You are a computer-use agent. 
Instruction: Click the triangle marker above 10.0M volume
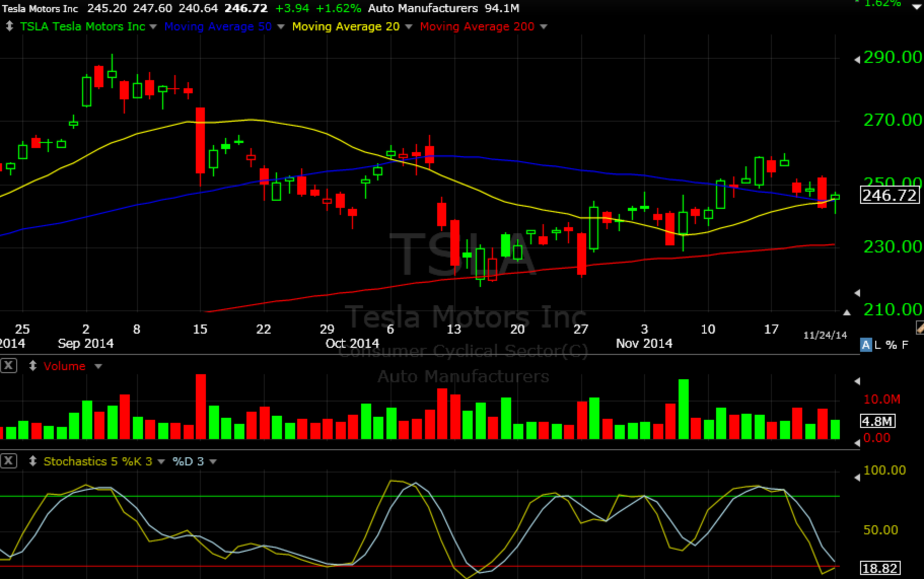[x=857, y=381]
